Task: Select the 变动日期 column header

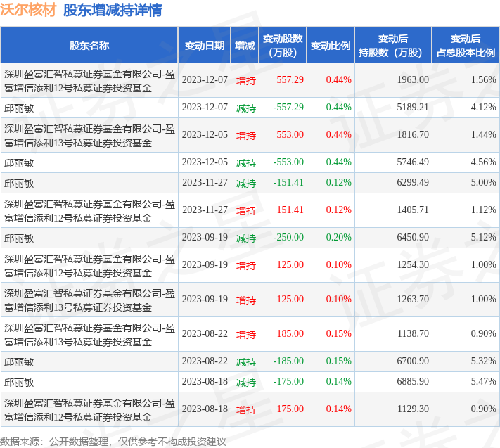Action: coord(205,45)
